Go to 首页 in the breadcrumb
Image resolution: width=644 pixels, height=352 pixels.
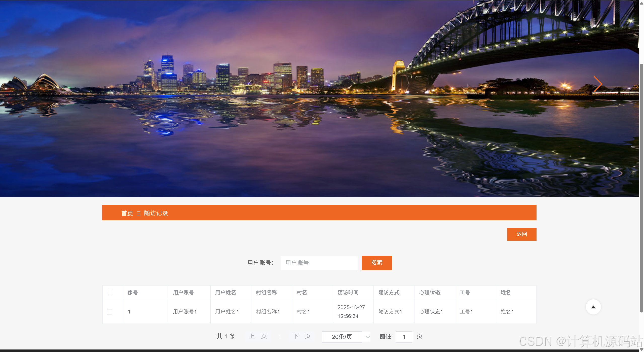[x=127, y=213]
